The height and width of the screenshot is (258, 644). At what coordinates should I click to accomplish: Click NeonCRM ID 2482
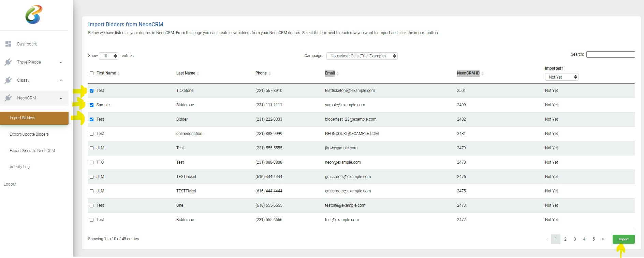pos(461,119)
